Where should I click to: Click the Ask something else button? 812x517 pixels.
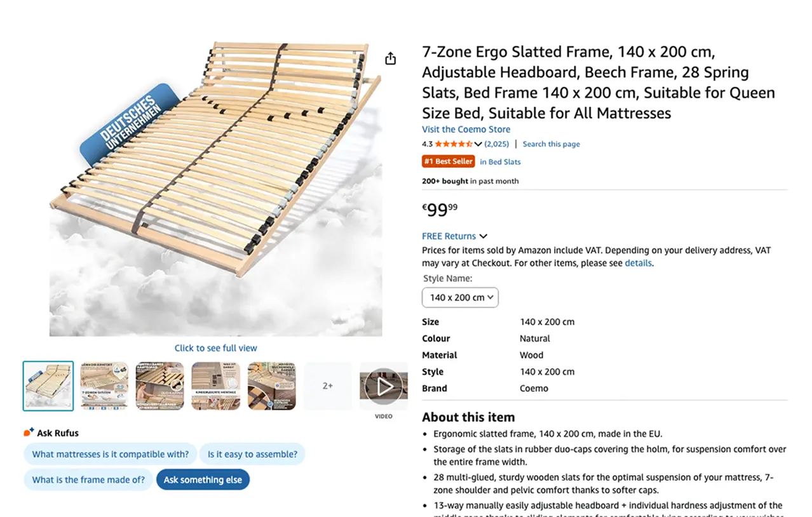[203, 480]
